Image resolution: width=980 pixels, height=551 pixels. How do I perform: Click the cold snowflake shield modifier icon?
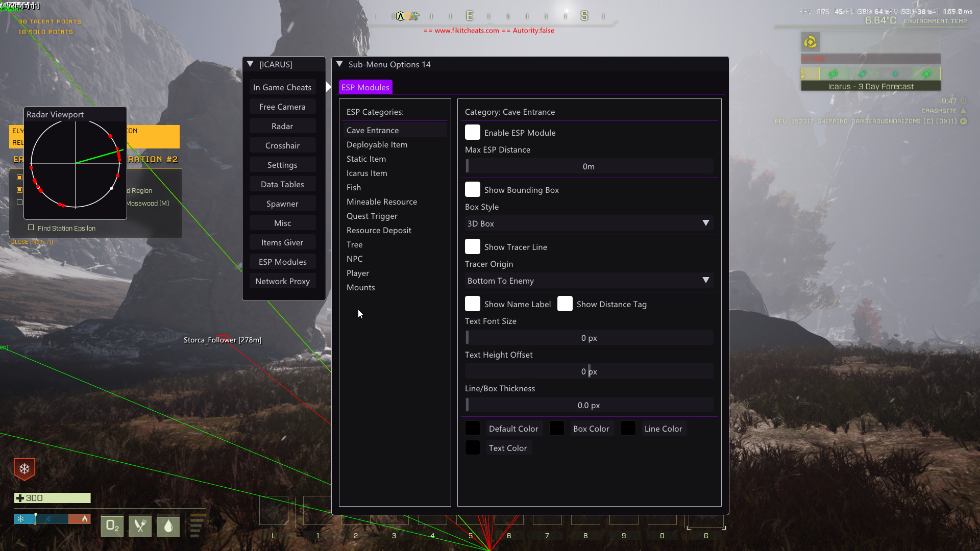click(x=24, y=469)
